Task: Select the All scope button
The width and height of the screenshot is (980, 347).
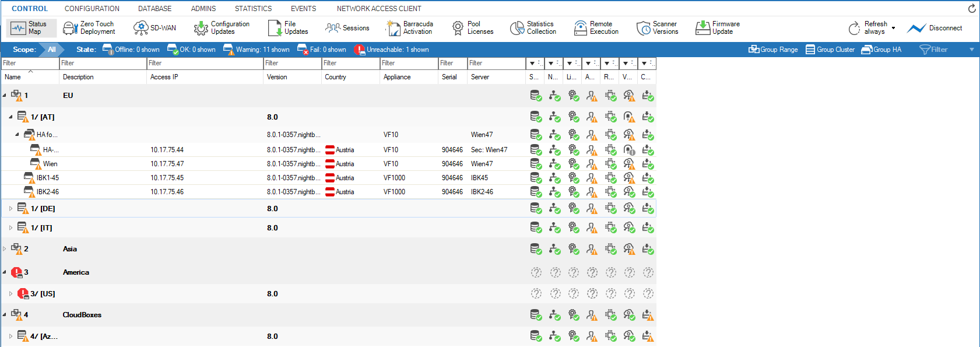Action: [x=52, y=50]
